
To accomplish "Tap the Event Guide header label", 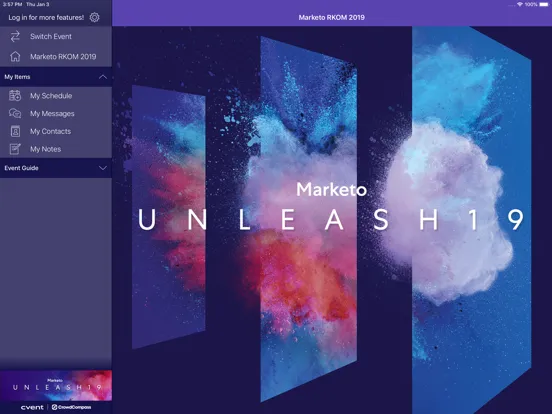I will pyautogui.click(x=21, y=168).
